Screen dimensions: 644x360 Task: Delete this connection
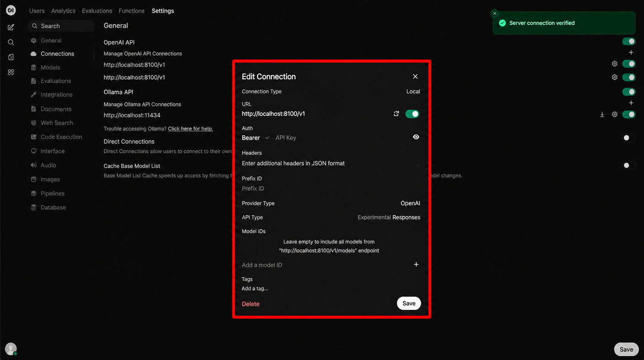tap(250, 304)
